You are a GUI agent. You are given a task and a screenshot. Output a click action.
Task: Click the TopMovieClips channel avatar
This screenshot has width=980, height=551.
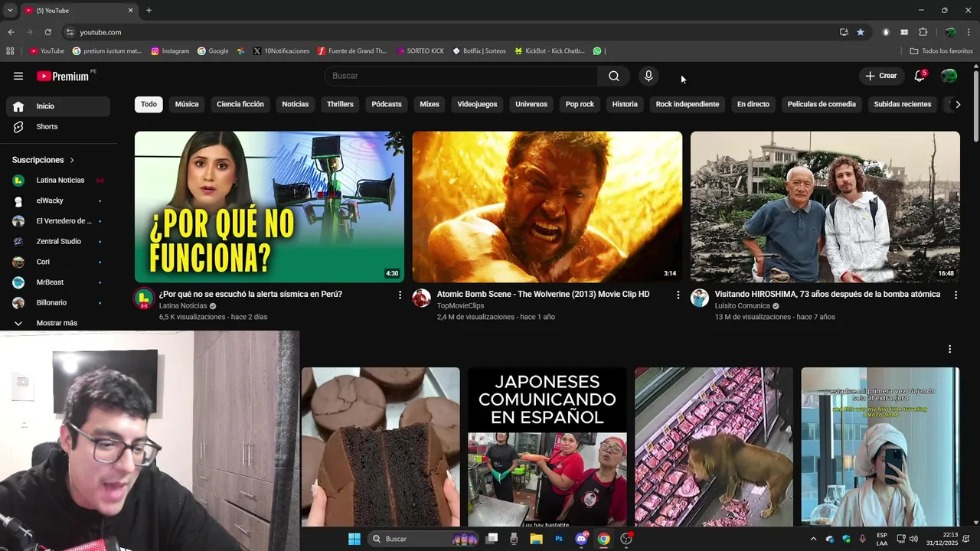(422, 298)
